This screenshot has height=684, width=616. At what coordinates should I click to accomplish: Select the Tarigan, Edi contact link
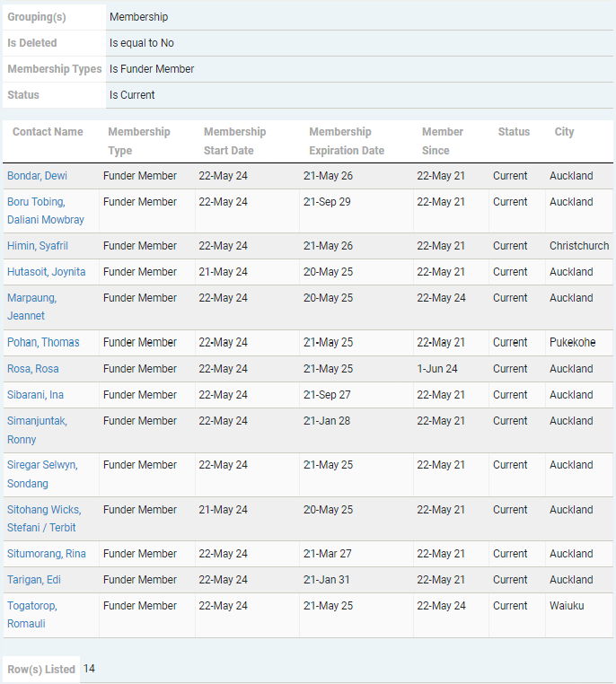33,580
